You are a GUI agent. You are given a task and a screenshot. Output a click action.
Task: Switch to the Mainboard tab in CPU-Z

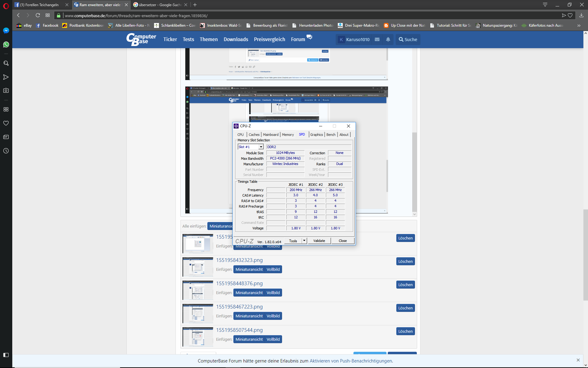point(271,135)
